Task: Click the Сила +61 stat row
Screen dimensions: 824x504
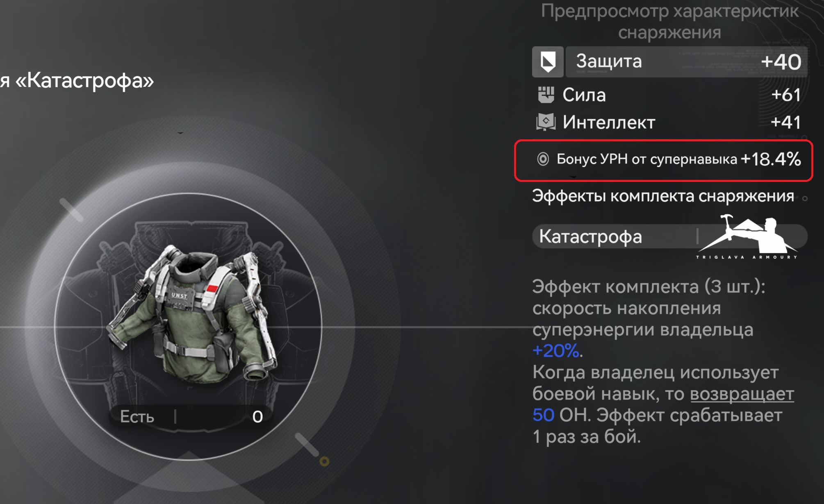Action: [x=669, y=95]
